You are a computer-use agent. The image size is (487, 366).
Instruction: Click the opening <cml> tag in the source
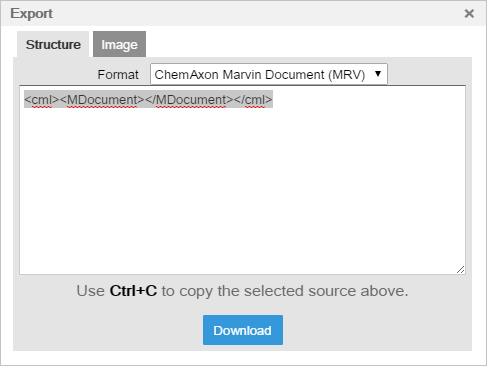click(42, 100)
